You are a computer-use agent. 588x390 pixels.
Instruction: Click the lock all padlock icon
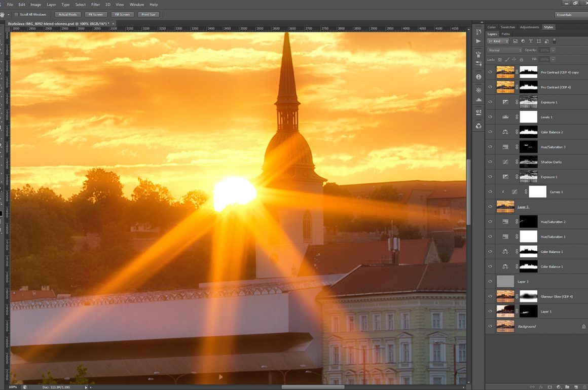click(522, 59)
